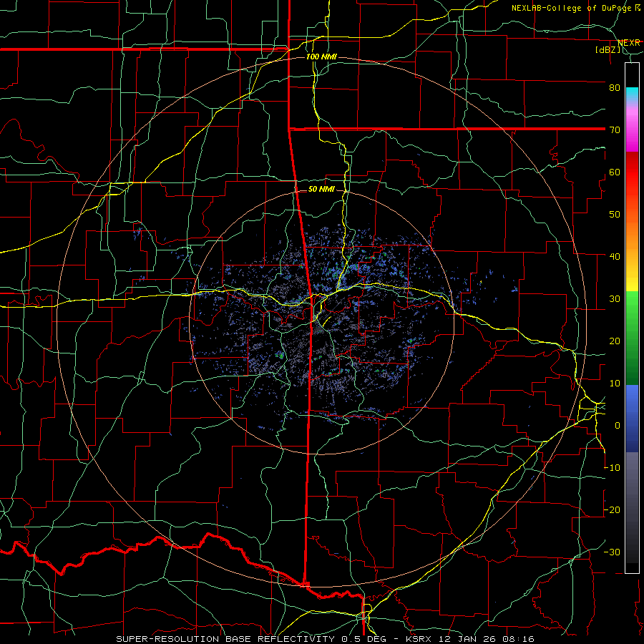Screen dimensions: 644x644
Task: Click the -10 value on the dBZ scale
Action: point(612,468)
